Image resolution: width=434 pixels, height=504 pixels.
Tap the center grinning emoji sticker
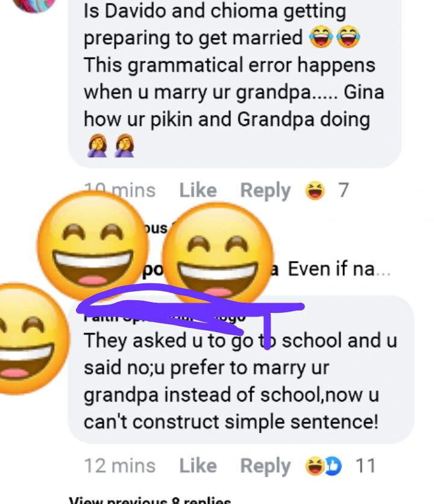tap(218, 253)
